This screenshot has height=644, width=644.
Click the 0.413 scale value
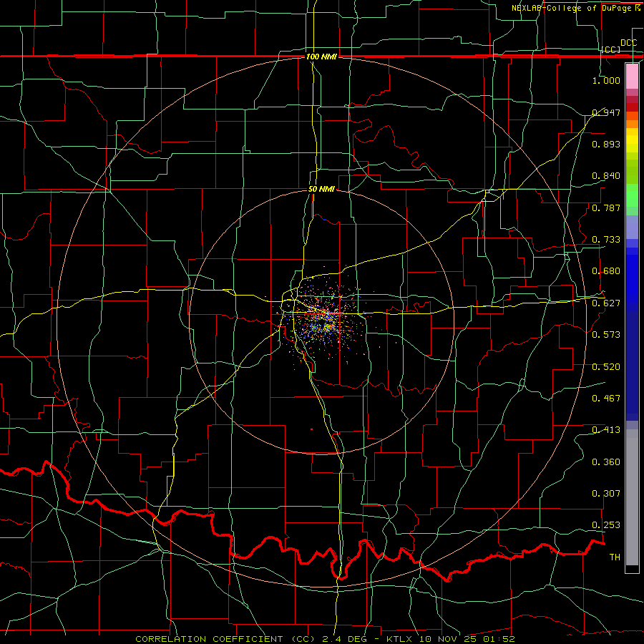[x=606, y=430]
